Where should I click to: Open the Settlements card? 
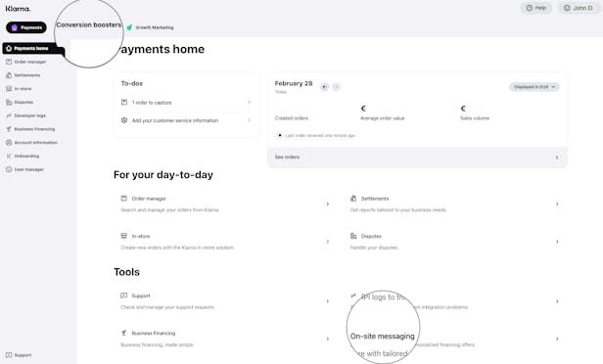(x=454, y=205)
